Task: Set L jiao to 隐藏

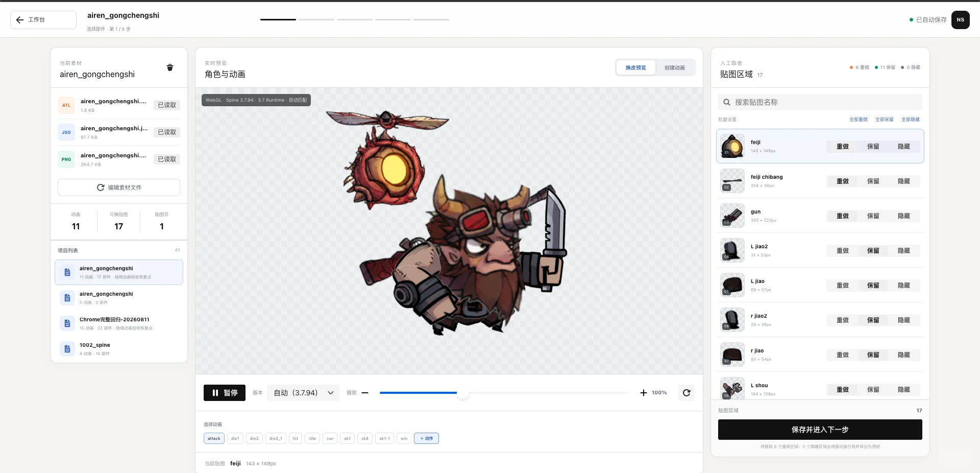Action: (904, 286)
